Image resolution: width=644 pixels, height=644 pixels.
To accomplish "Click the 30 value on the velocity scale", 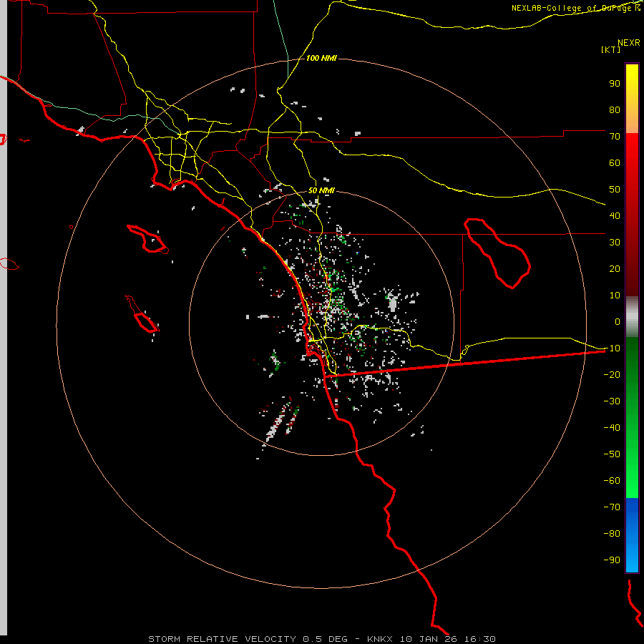I will click(x=615, y=243).
